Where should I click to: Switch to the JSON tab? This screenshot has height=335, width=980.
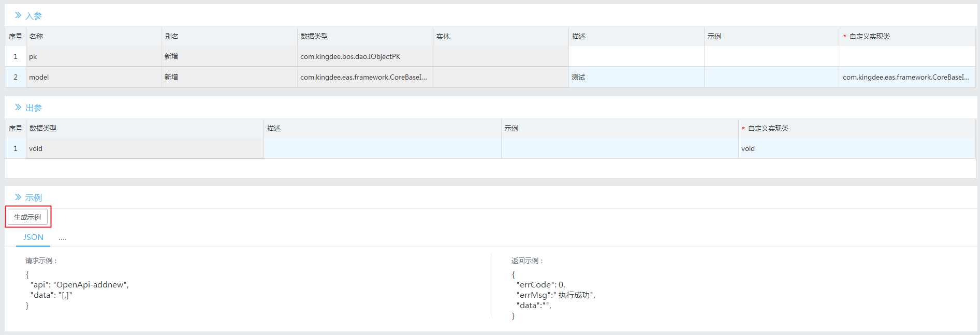tap(33, 237)
